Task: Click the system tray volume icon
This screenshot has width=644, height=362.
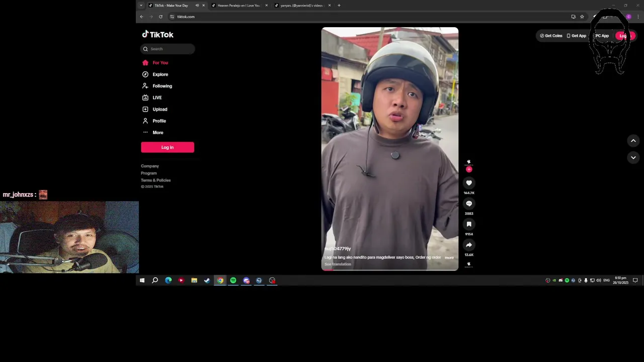Action: [x=598, y=281]
